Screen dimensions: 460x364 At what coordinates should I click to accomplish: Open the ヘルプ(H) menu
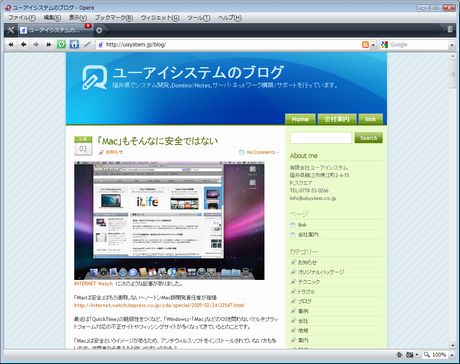point(230,18)
